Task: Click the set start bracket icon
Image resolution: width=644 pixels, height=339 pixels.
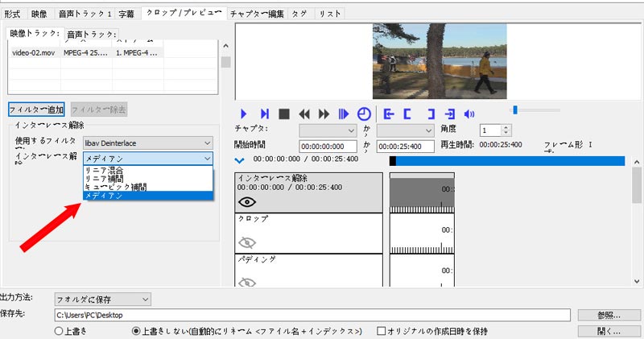Action: [x=410, y=114]
